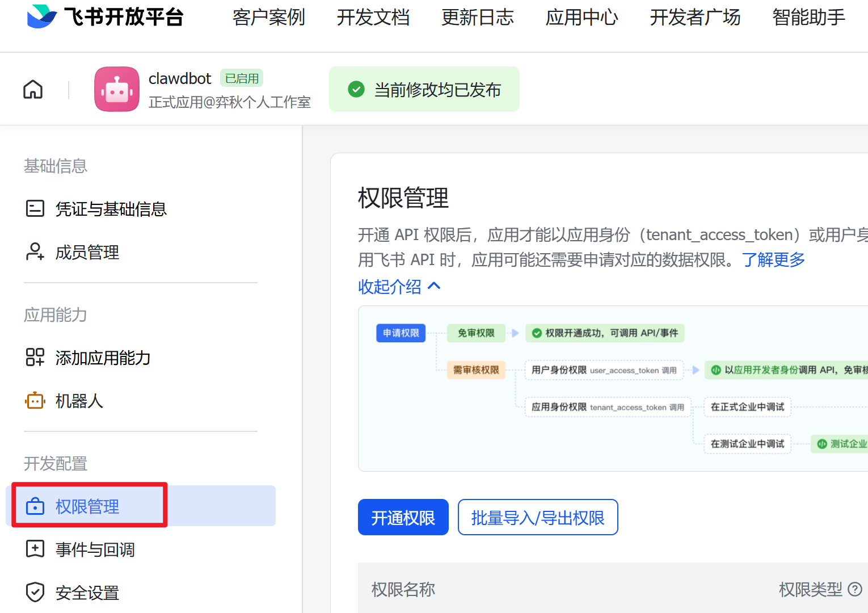
Task: Click the 安全设置 shield icon
Action: pyautogui.click(x=35, y=592)
